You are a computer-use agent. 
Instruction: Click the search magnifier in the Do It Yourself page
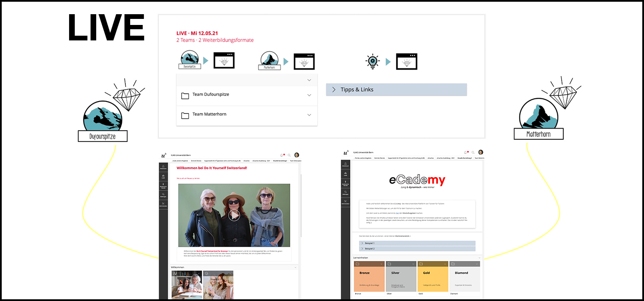[x=289, y=155]
